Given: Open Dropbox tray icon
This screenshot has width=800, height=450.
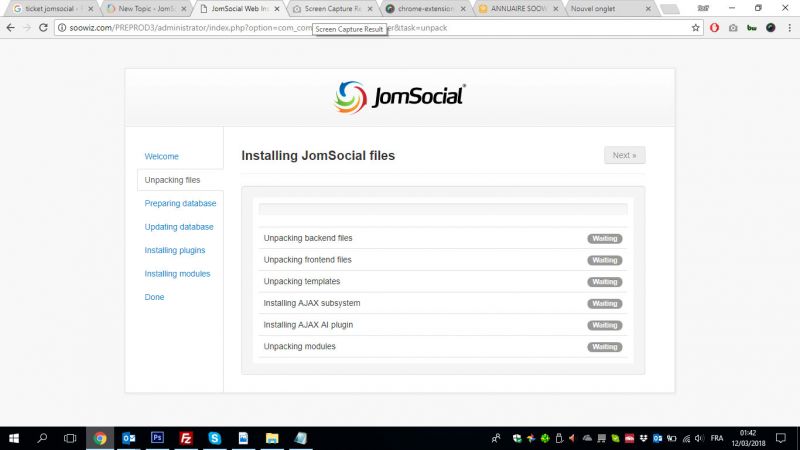Looking at the screenshot, I should [x=643, y=438].
